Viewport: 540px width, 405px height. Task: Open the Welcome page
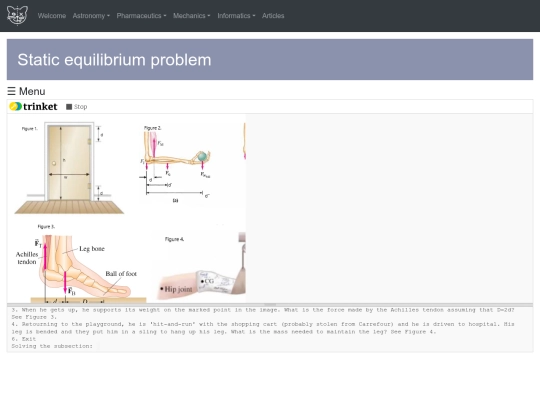52,16
